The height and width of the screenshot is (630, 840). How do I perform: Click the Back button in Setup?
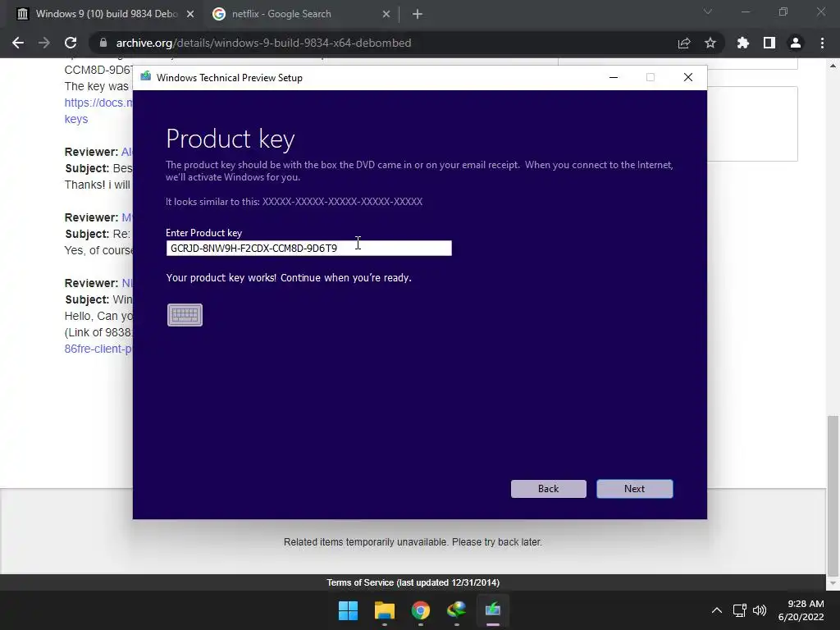(548, 489)
